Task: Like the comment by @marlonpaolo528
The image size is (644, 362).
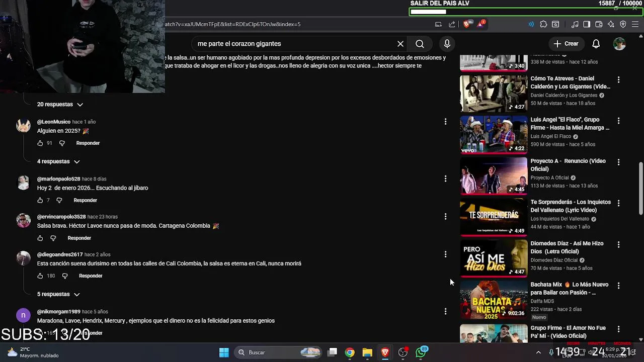Action: [x=40, y=200]
